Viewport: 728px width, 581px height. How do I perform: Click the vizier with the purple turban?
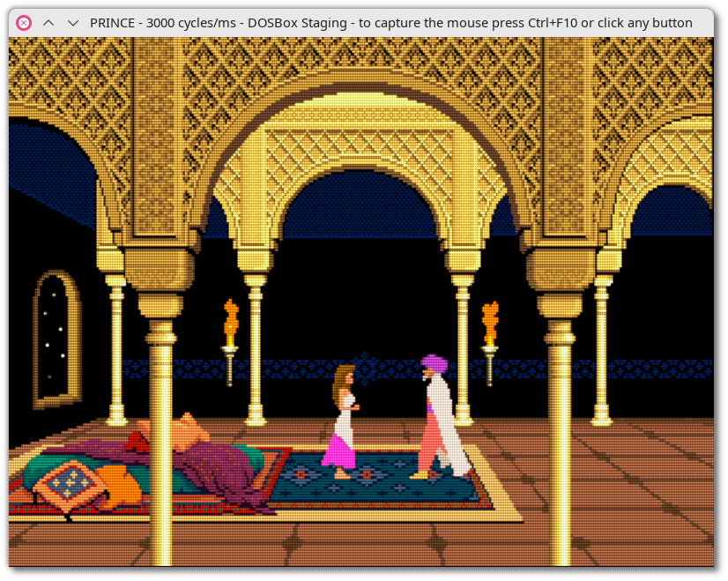pos(441,417)
